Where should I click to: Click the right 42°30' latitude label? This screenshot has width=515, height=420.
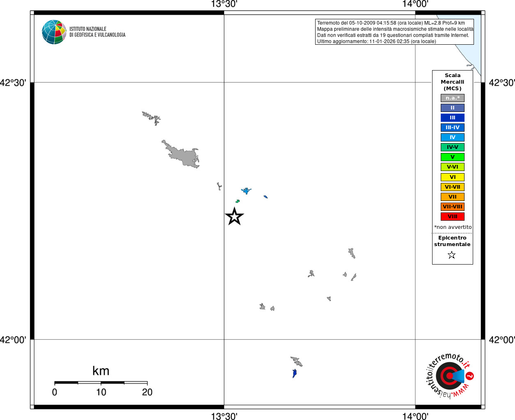[x=502, y=83]
